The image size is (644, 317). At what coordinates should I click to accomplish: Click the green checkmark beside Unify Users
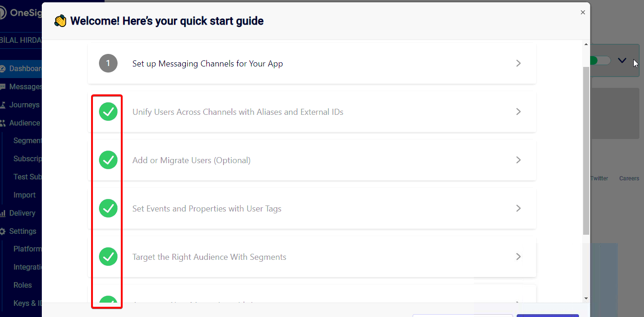pyautogui.click(x=108, y=112)
